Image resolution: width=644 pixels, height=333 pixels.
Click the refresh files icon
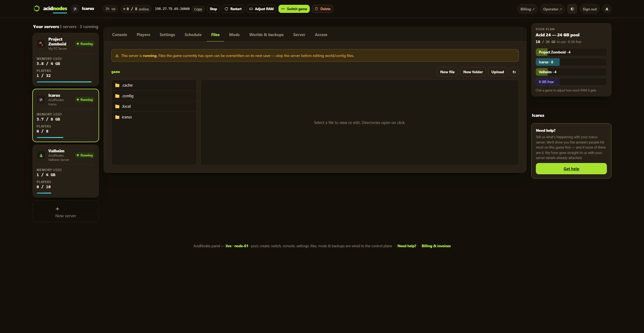click(514, 72)
